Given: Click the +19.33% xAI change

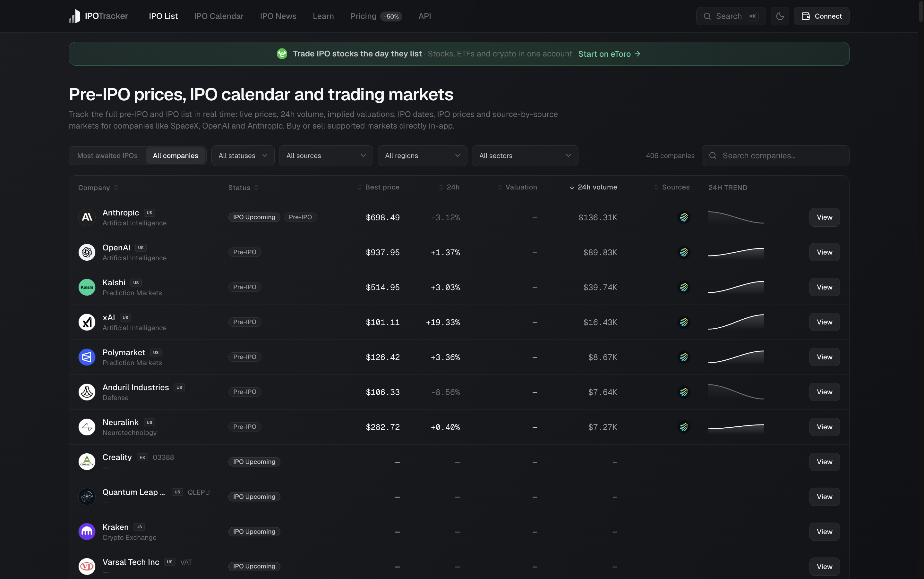Looking at the screenshot, I should 443,323.
